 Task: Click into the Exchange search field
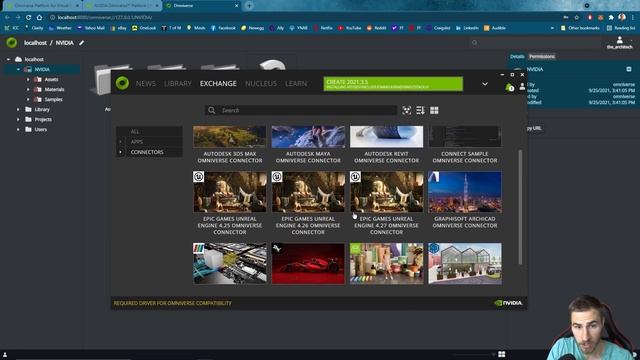301,110
